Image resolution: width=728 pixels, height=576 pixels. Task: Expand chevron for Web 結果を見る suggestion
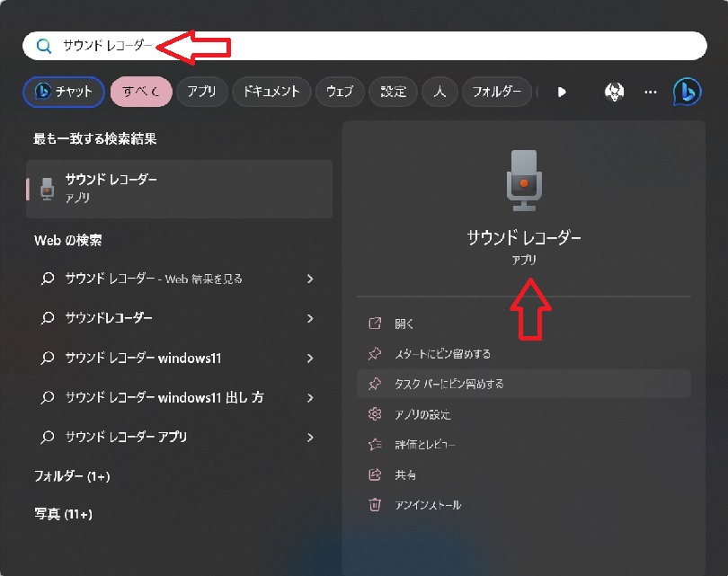point(310,279)
